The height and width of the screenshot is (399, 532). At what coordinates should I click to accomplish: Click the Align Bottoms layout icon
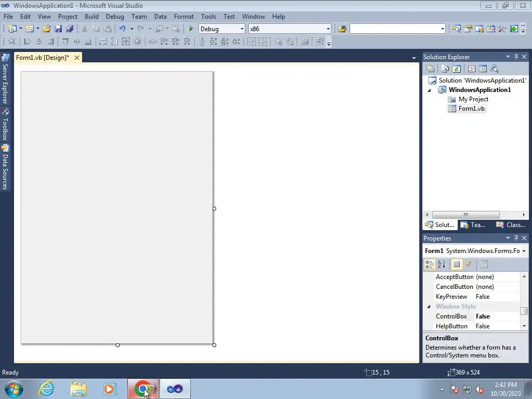[x=88, y=42]
